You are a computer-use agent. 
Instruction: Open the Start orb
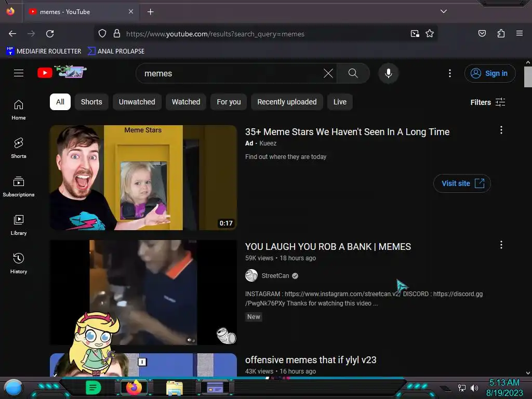(x=14, y=388)
